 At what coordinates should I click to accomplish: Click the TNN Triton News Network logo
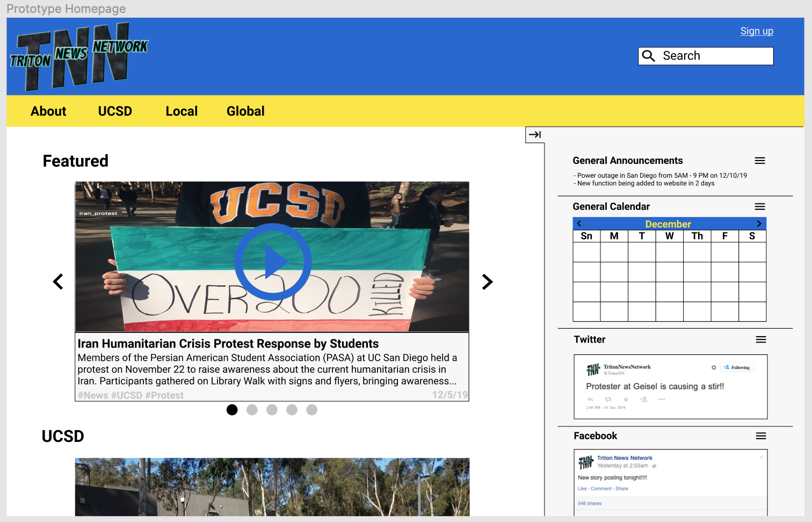point(79,56)
